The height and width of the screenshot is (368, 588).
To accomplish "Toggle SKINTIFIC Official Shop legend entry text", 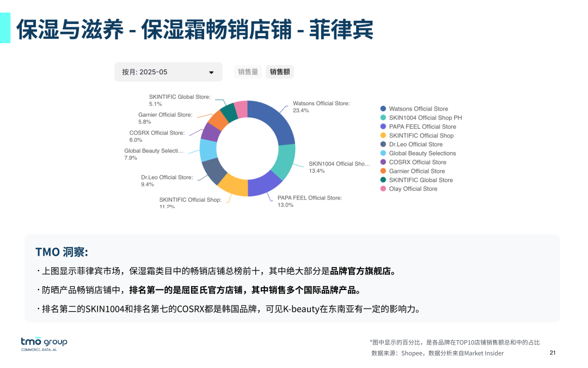I will pos(421,136).
